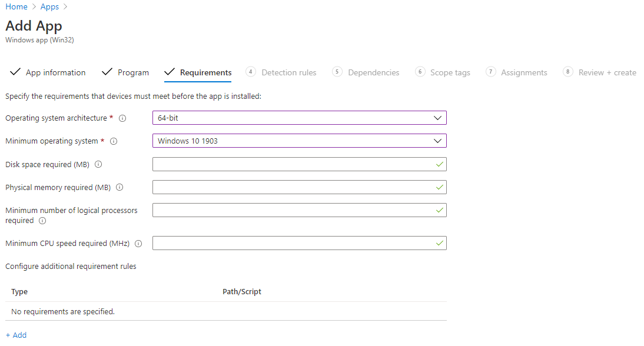This screenshot has width=644, height=346.
Task: Click the Path/Script column header
Action: 242,291
